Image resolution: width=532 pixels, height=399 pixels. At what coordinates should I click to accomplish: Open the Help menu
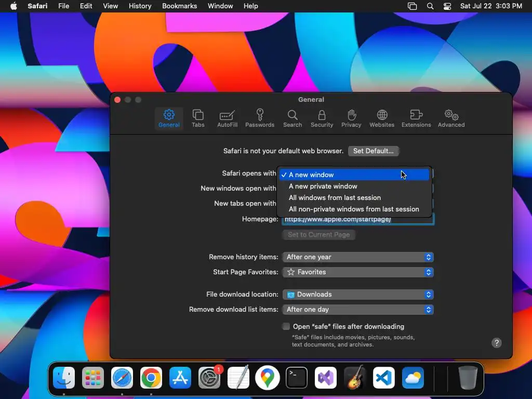[251, 6]
